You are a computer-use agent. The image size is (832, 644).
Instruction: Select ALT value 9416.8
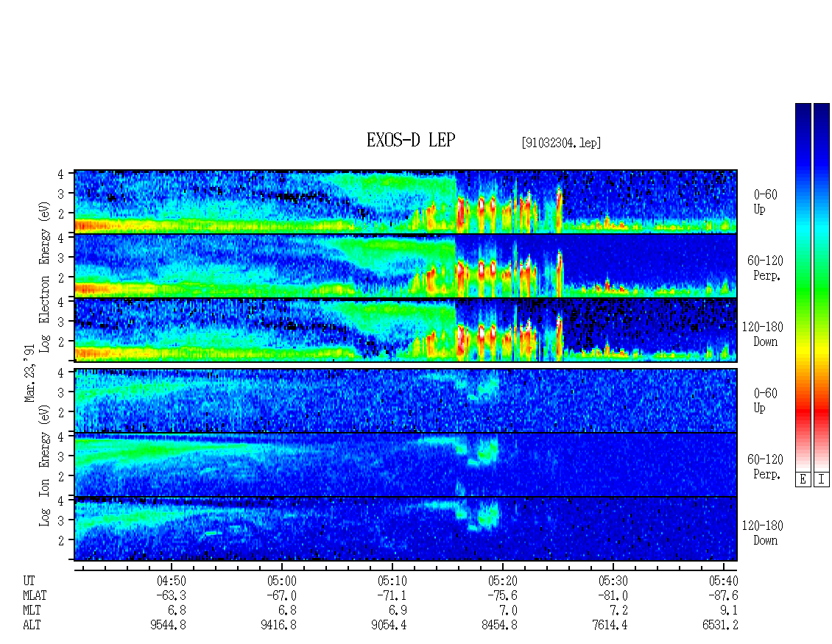pos(278,626)
